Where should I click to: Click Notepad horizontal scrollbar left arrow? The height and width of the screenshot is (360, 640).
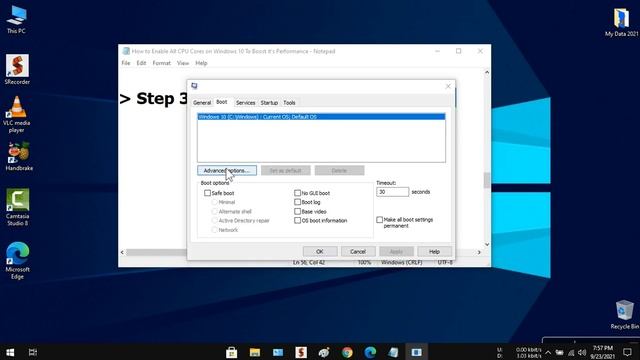point(122,253)
